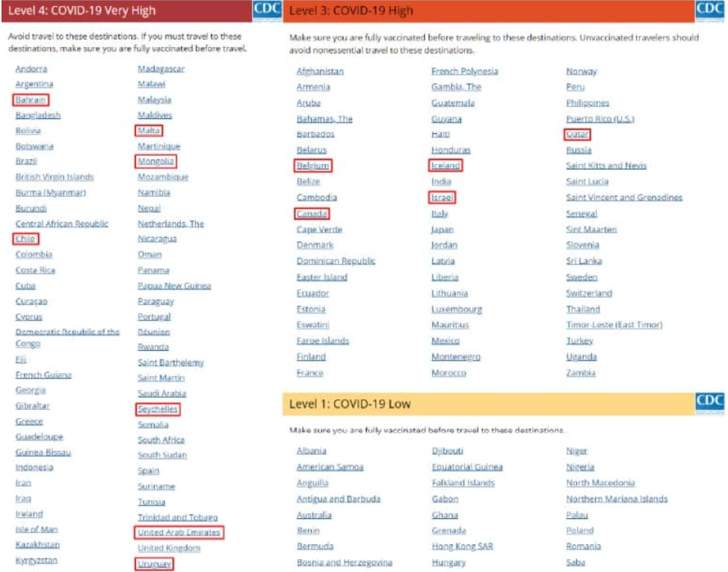Screen dimensions: 728x572
Task: Open the Puerto Rico (U.S.) link
Action: click(599, 119)
